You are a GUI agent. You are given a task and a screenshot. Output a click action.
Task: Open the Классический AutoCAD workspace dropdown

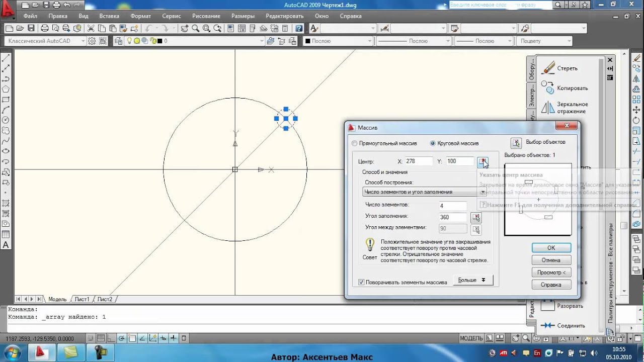(x=45, y=41)
